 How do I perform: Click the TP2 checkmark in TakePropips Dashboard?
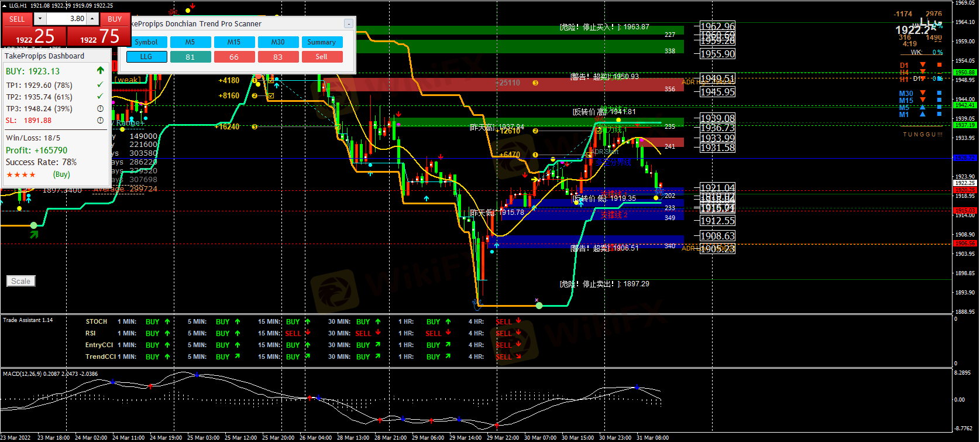(100, 97)
